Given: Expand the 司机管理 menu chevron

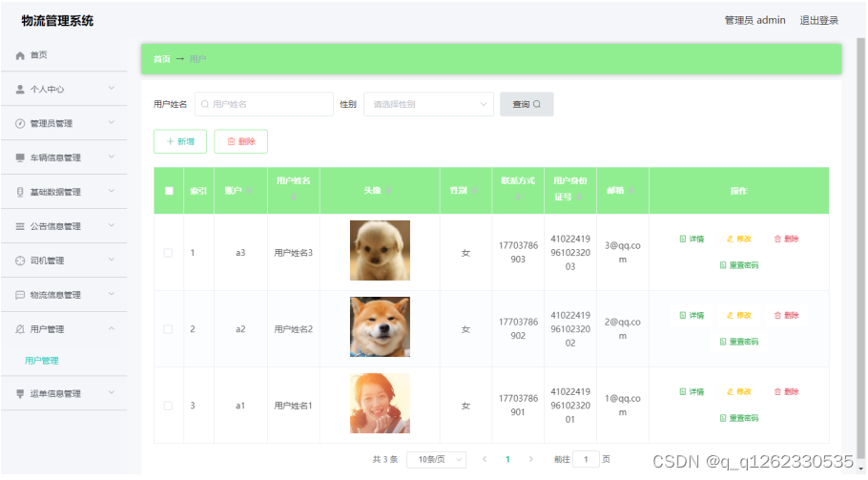Looking at the screenshot, I should (x=112, y=261).
